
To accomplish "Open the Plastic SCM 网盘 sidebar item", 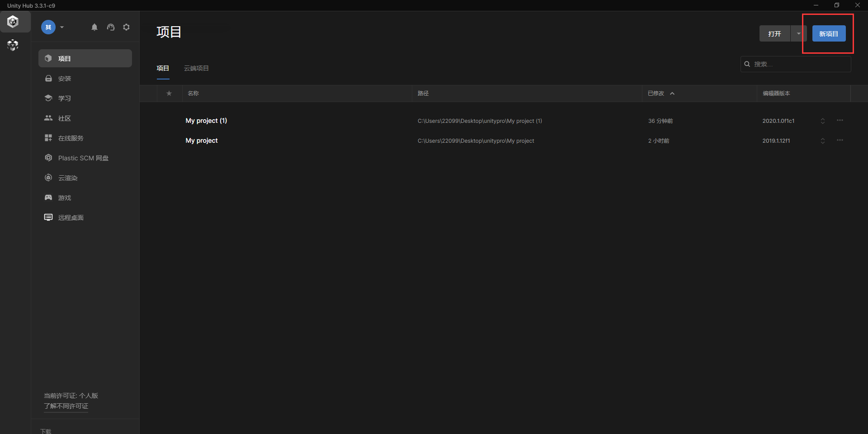I will tap(83, 158).
